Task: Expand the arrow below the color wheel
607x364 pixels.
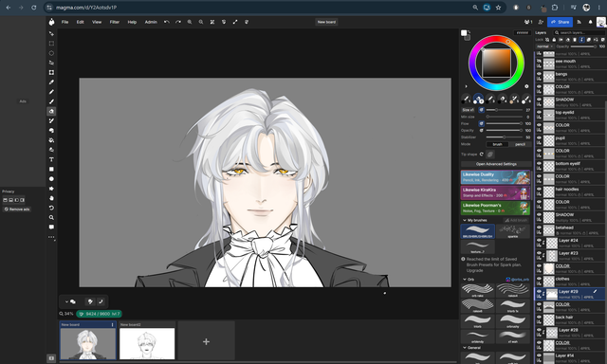Action: click(x=466, y=86)
